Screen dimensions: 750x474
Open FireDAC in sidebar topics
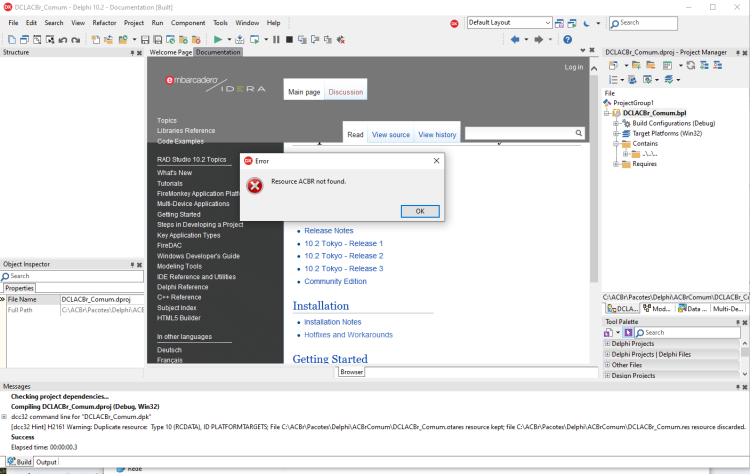(169, 245)
